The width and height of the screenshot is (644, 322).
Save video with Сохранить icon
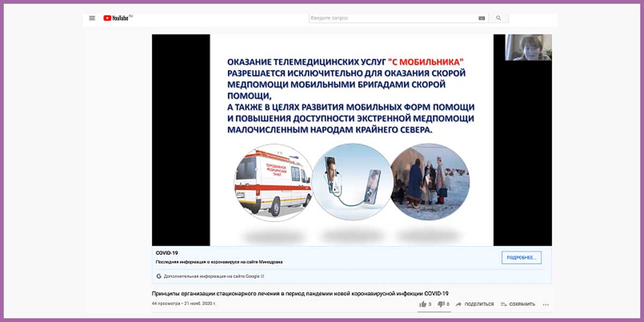click(503, 304)
